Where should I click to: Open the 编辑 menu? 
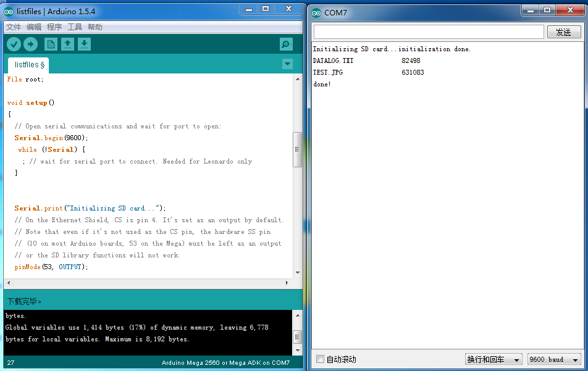34,27
